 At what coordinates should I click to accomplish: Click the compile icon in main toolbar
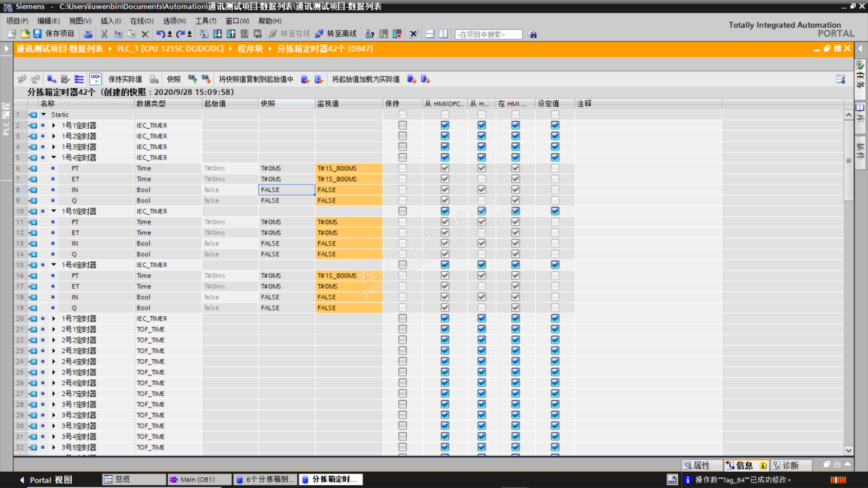pos(203,33)
